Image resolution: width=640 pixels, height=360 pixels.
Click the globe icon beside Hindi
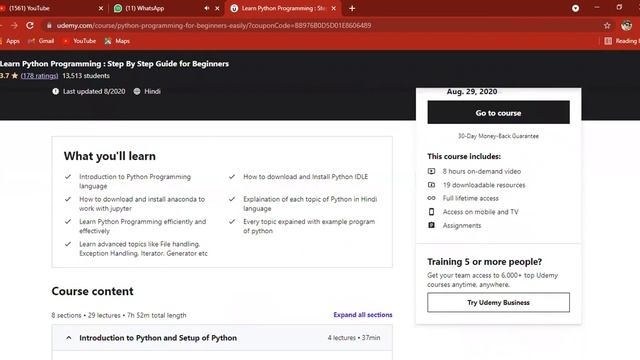tap(137, 91)
